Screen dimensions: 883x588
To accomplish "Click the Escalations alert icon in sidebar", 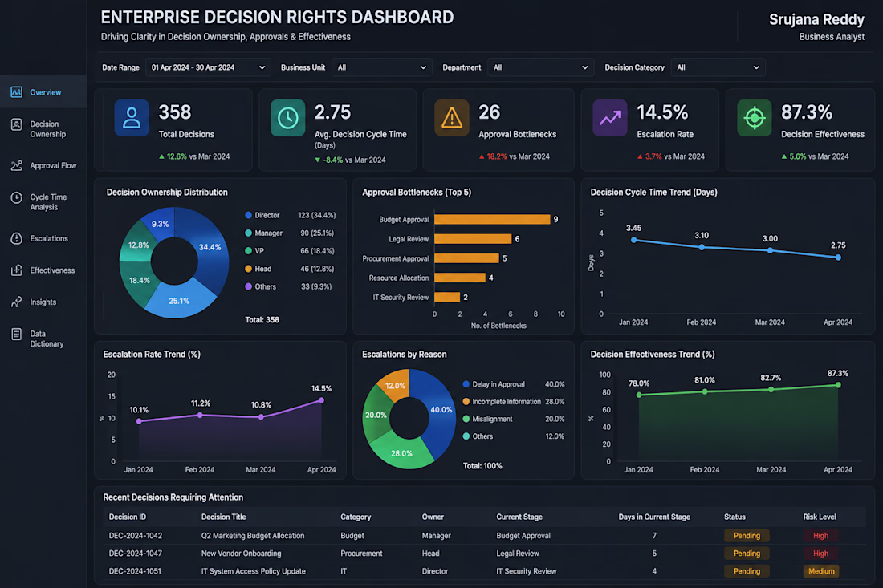I will coord(16,238).
